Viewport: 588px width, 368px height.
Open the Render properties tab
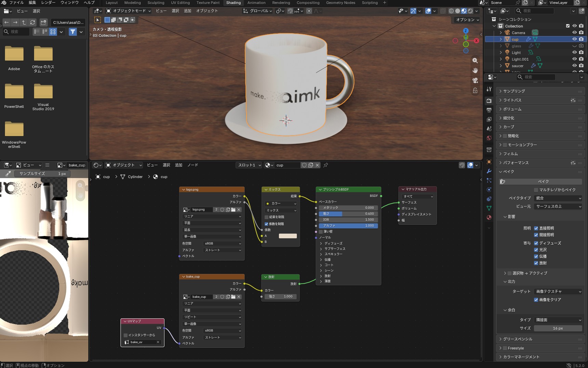coord(489,101)
